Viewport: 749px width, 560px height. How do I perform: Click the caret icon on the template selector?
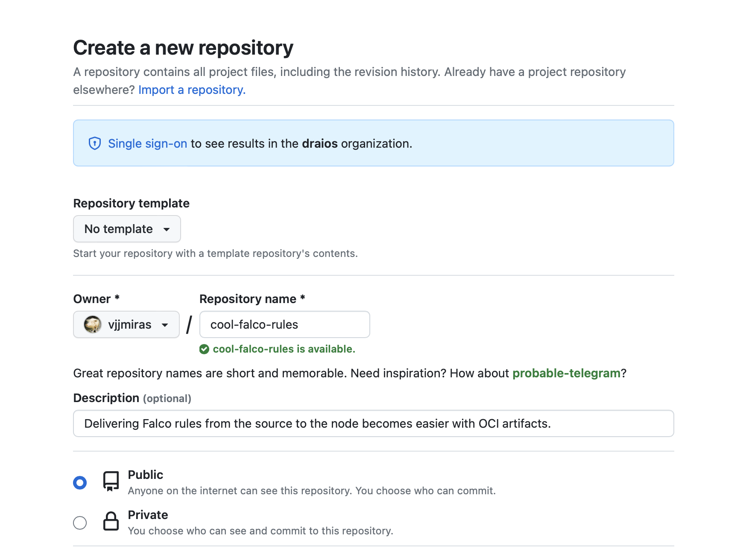pos(167,229)
